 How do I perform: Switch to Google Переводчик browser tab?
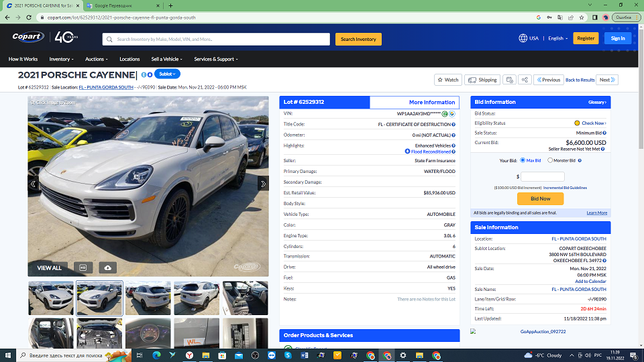pos(123,6)
